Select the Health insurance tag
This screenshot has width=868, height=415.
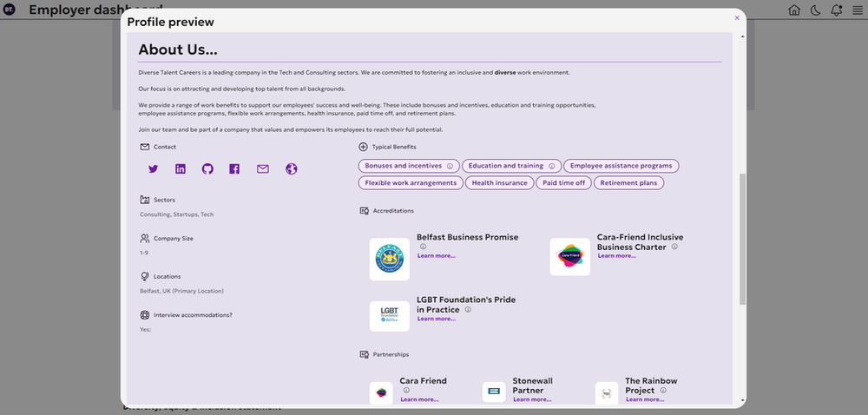499,183
